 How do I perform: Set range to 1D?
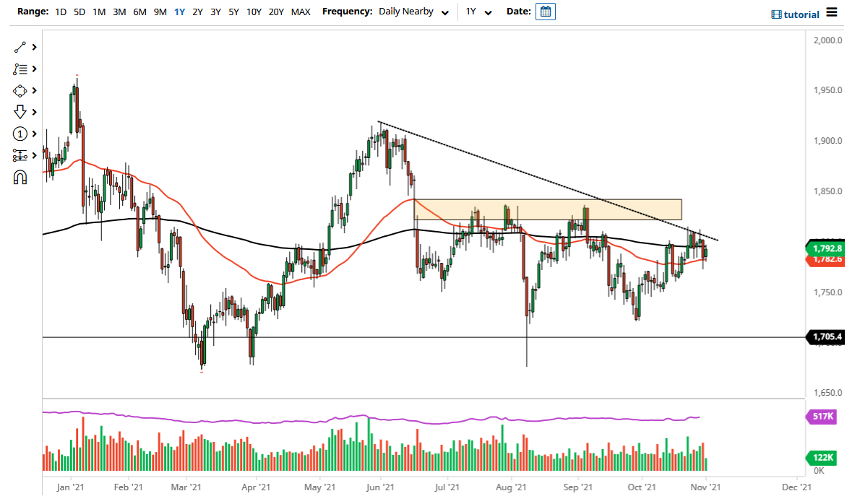pyautogui.click(x=61, y=12)
